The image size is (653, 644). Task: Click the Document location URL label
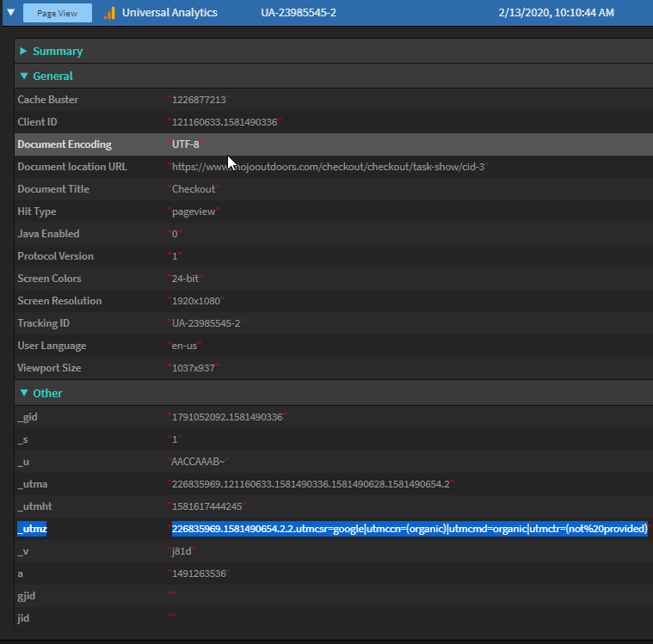(x=72, y=167)
